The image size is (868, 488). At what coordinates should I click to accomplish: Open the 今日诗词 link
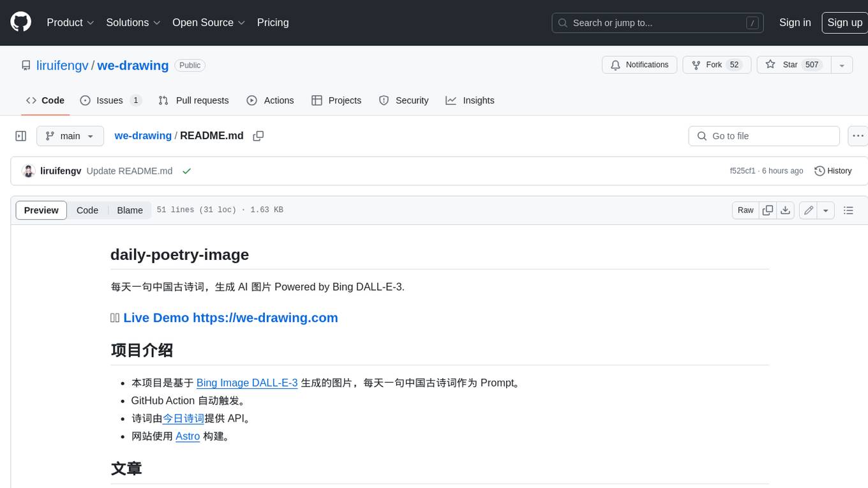[183, 418]
